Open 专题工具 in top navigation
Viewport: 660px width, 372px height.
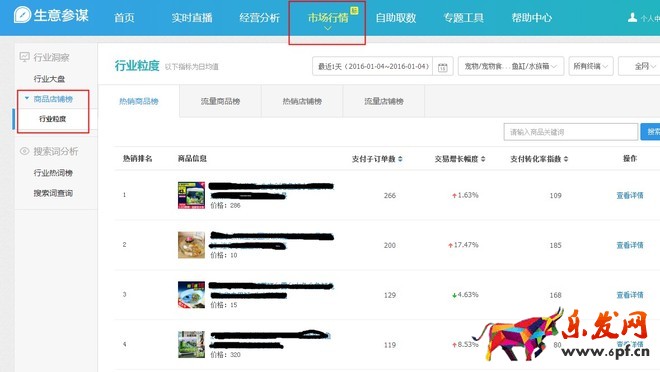pyautogui.click(x=463, y=18)
